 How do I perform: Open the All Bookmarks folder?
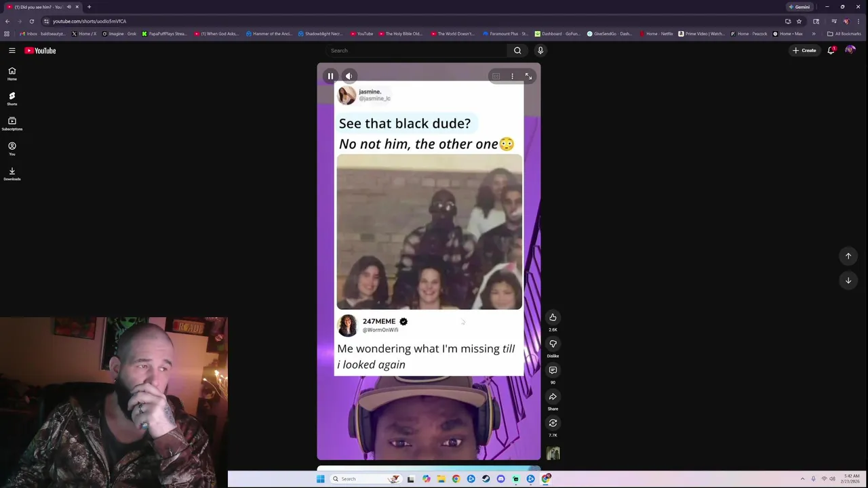[844, 34]
